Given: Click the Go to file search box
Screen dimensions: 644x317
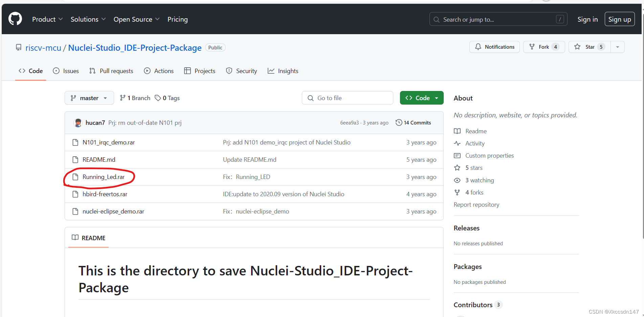Looking at the screenshot, I should pyautogui.click(x=348, y=98).
